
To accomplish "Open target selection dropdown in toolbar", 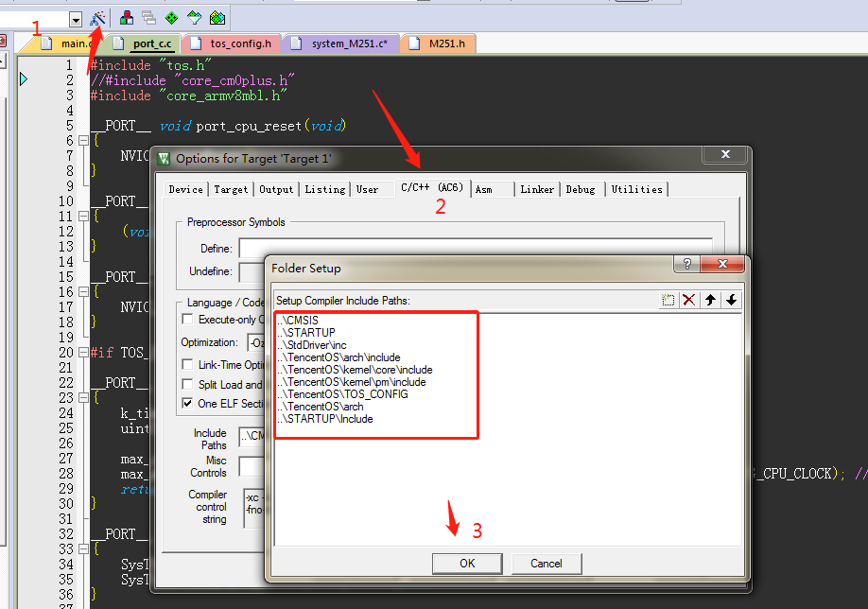I will click(x=76, y=21).
